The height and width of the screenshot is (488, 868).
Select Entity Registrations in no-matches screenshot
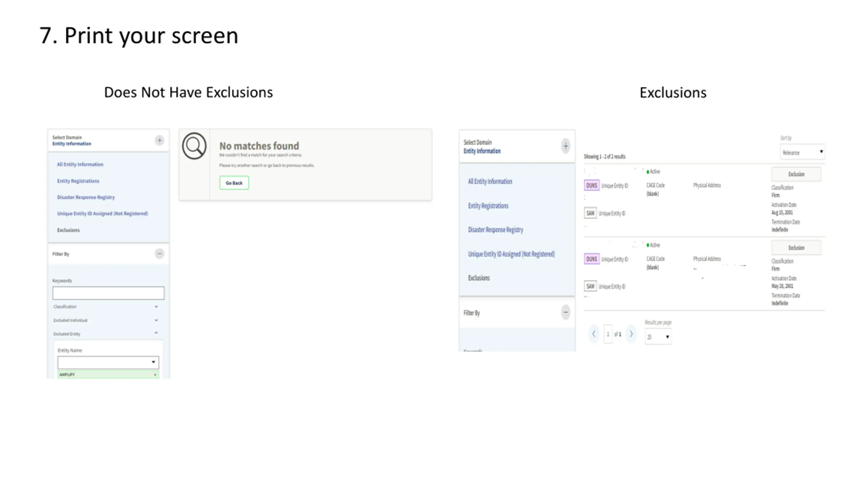78,181
